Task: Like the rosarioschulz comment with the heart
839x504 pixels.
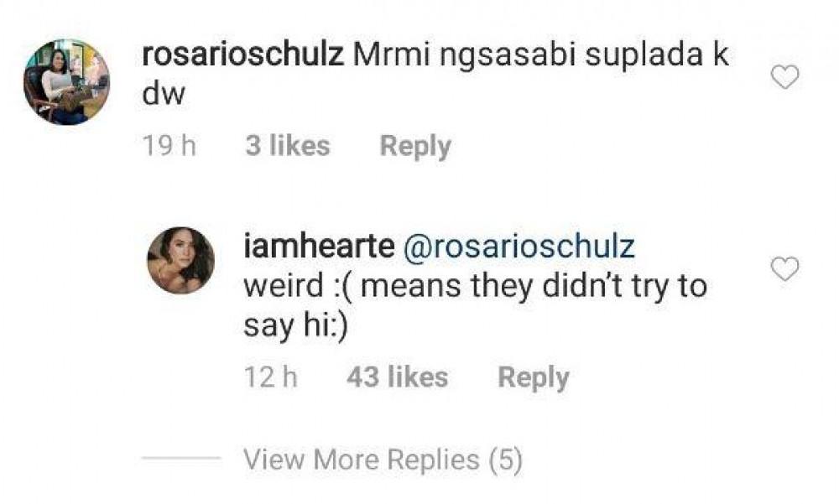Action: 785,78
